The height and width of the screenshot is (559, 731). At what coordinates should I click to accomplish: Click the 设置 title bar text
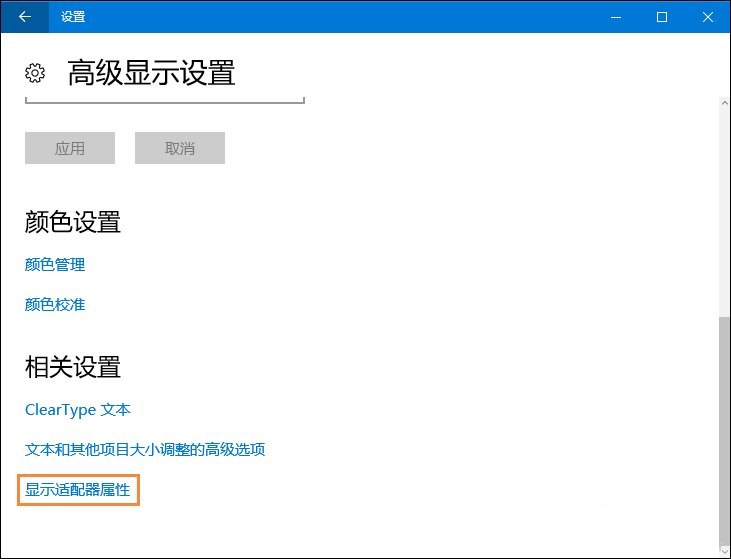point(73,17)
